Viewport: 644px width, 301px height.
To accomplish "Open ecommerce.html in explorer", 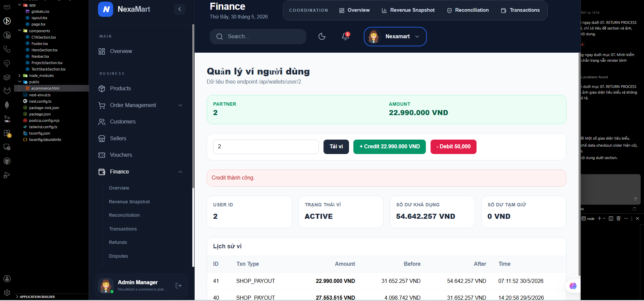I will tap(45, 88).
